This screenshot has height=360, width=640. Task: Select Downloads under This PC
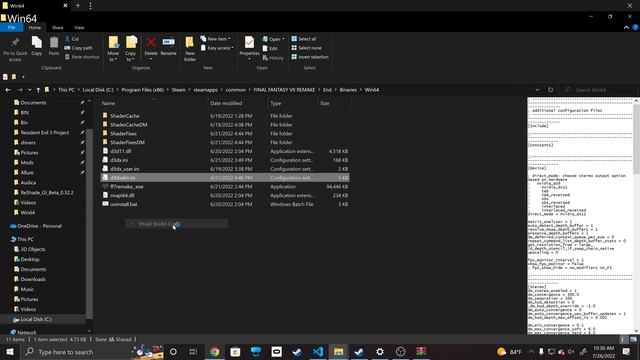tap(33, 279)
